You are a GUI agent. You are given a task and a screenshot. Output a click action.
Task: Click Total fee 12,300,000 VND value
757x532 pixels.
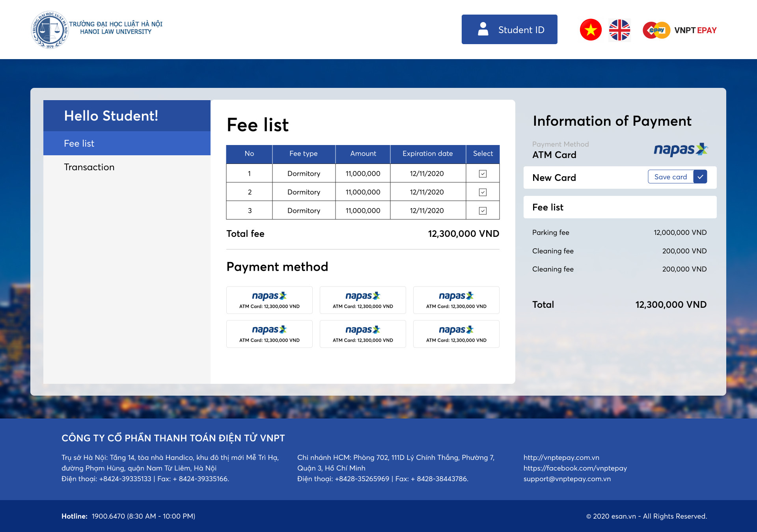click(464, 234)
